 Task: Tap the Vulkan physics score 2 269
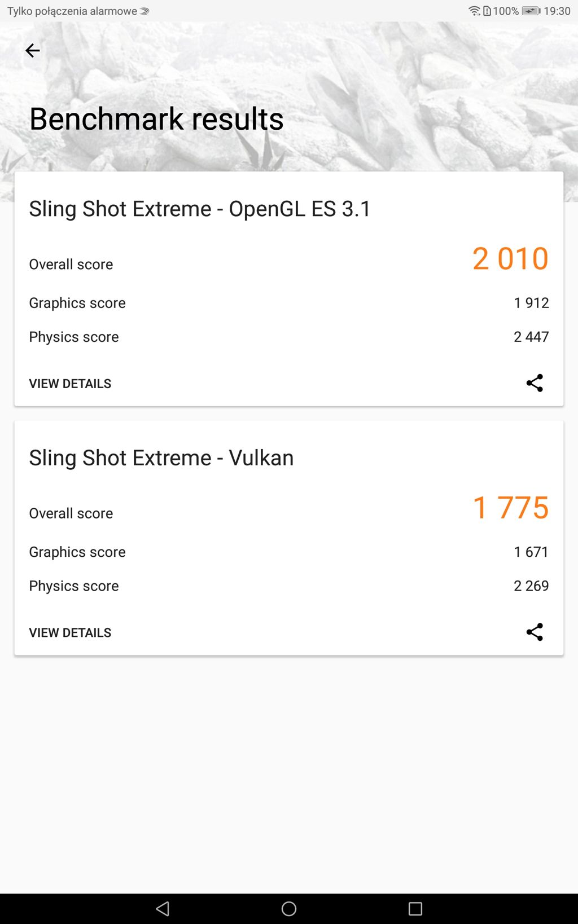point(531,586)
